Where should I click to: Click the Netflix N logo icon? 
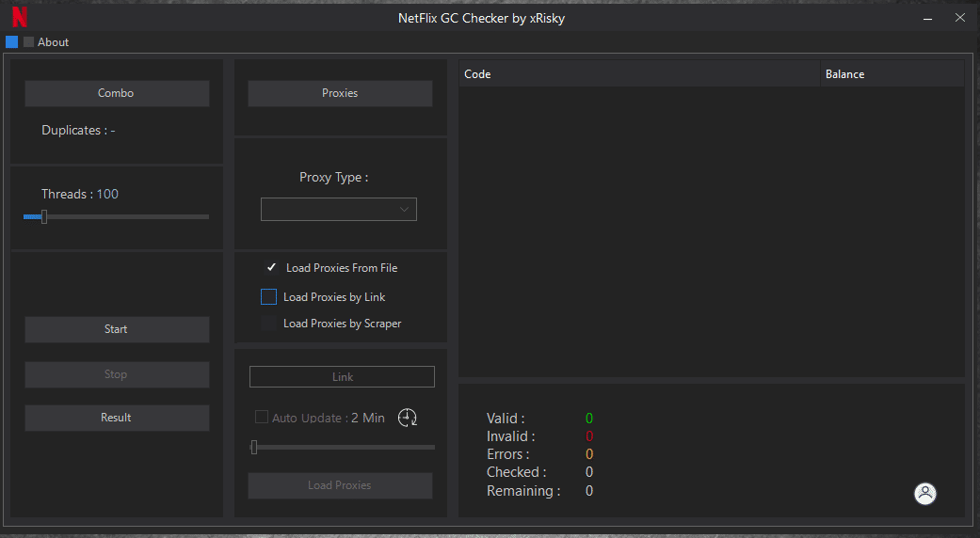coord(19,18)
